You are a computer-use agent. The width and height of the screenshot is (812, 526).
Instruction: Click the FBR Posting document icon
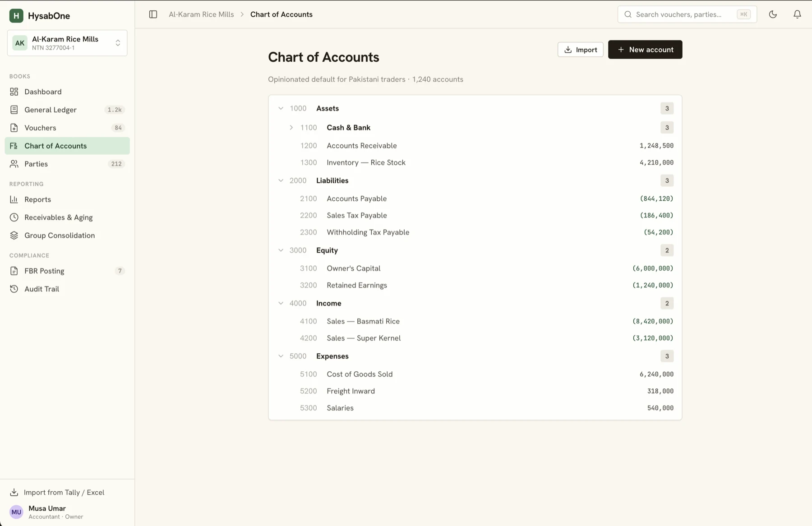pyautogui.click(x=14, y=271)
